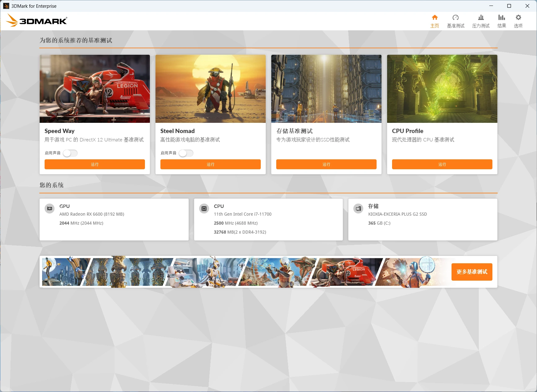Screen dimensions: 537x392
Task: Open the Benchmarks (基准测试) gauge icon
Action: point(456,18)
